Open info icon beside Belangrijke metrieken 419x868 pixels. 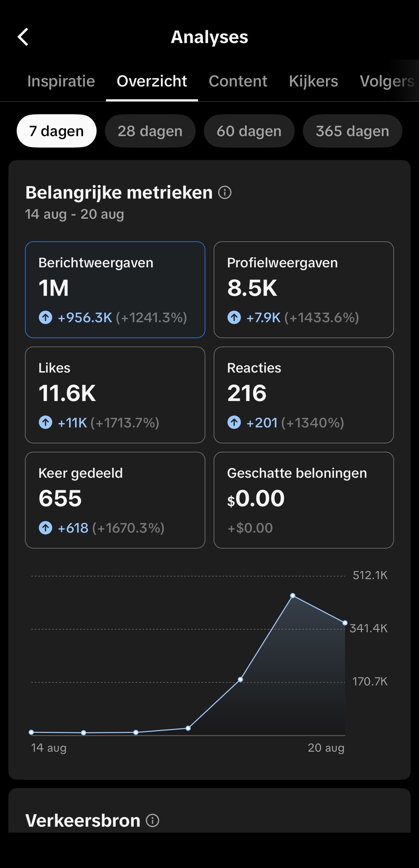pyautogui.click(x=225, y=192)
